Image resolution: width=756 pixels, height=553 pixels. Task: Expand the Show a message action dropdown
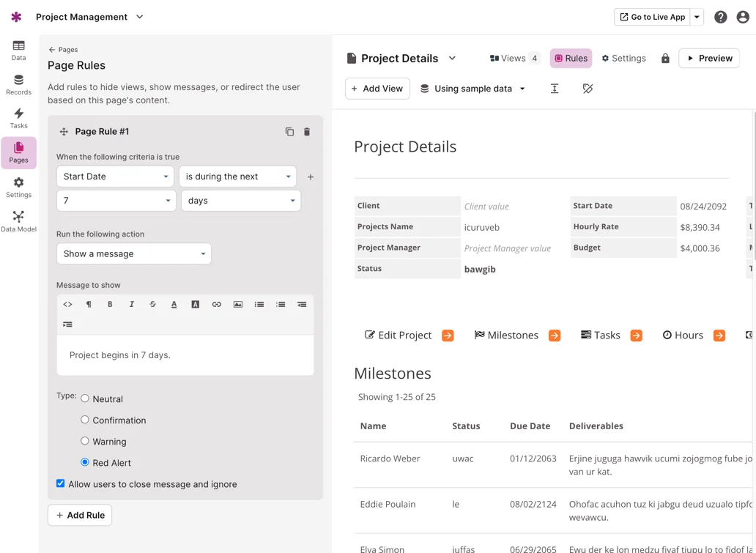tap(133, 253)
